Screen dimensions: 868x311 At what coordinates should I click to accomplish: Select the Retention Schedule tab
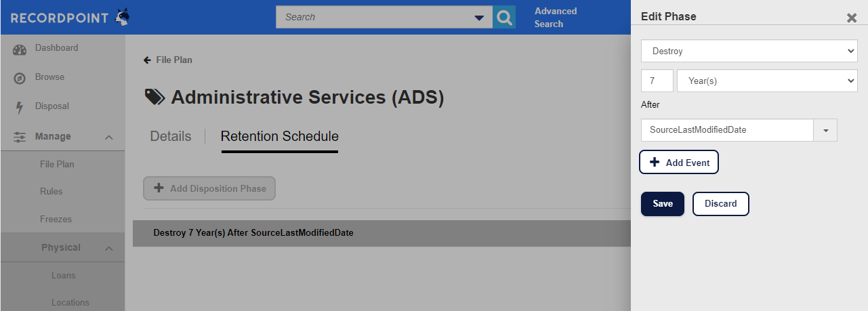[280, 136]
